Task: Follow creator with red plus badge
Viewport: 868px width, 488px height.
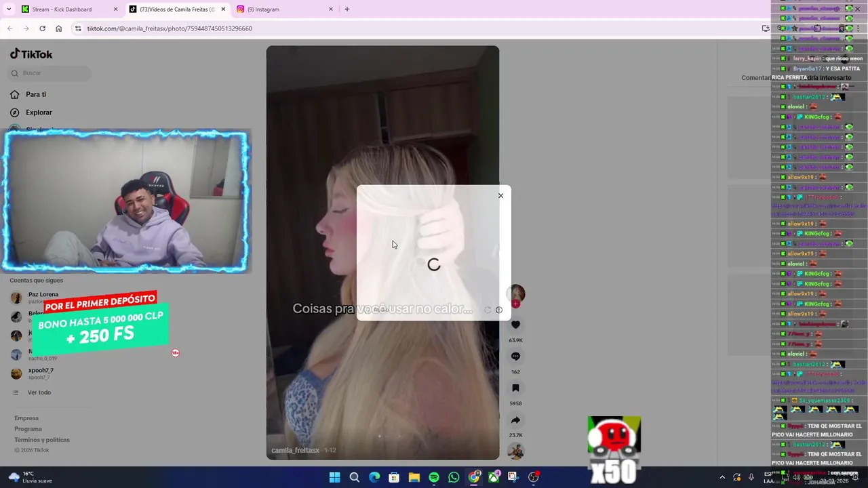Action: point(515,304)
